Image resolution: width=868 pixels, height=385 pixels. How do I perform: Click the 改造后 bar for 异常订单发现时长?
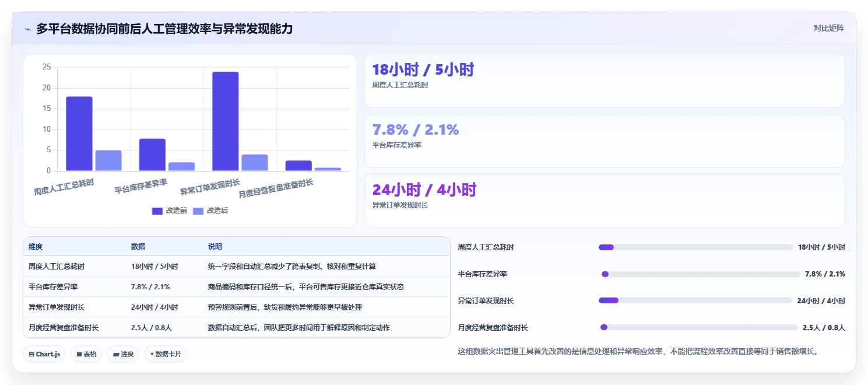click(x=255, y=163)
